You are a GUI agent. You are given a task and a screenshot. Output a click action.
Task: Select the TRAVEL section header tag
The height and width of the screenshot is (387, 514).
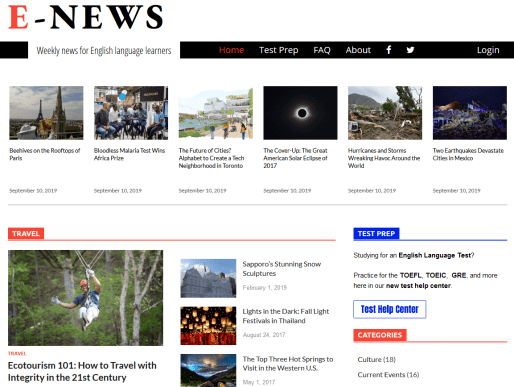(x=26, y=234)
